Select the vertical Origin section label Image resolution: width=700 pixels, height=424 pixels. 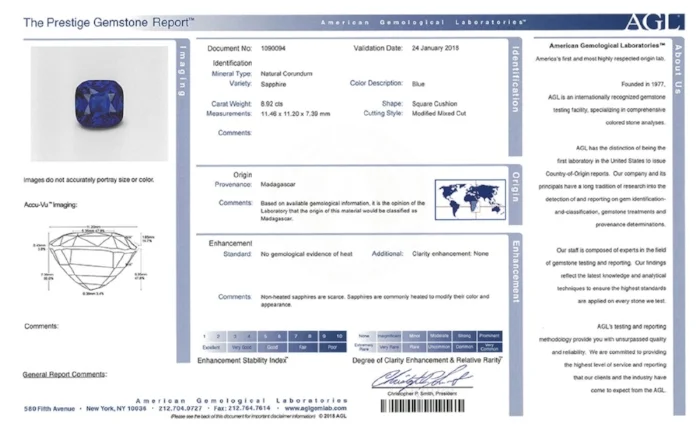click(x=515, y=187)
